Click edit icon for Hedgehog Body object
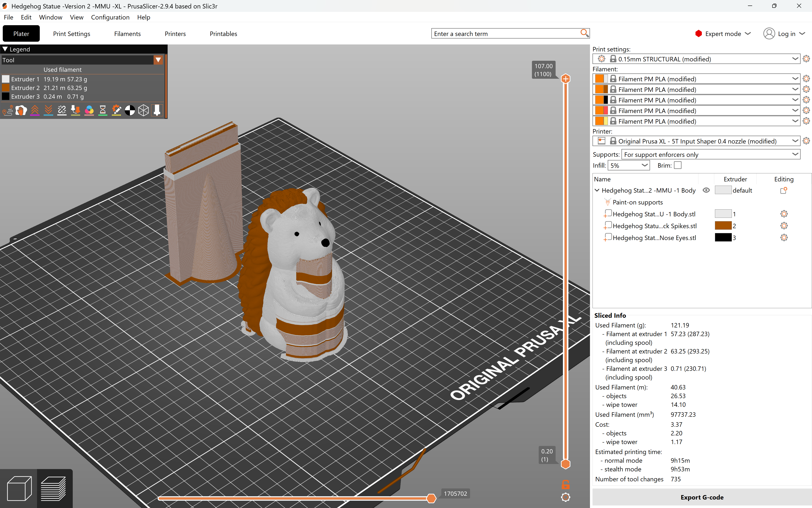Screen dimensions: 812x508 pyautogui.click(x=783, y=190)
